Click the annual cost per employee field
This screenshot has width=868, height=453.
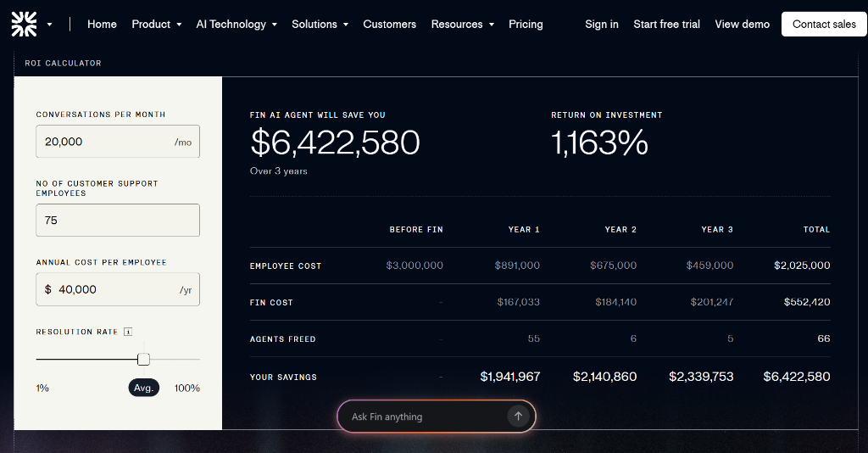(118, 289)
